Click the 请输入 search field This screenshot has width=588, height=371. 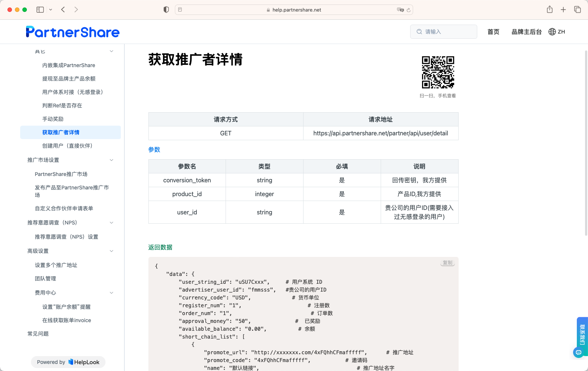tap(444, 32)
